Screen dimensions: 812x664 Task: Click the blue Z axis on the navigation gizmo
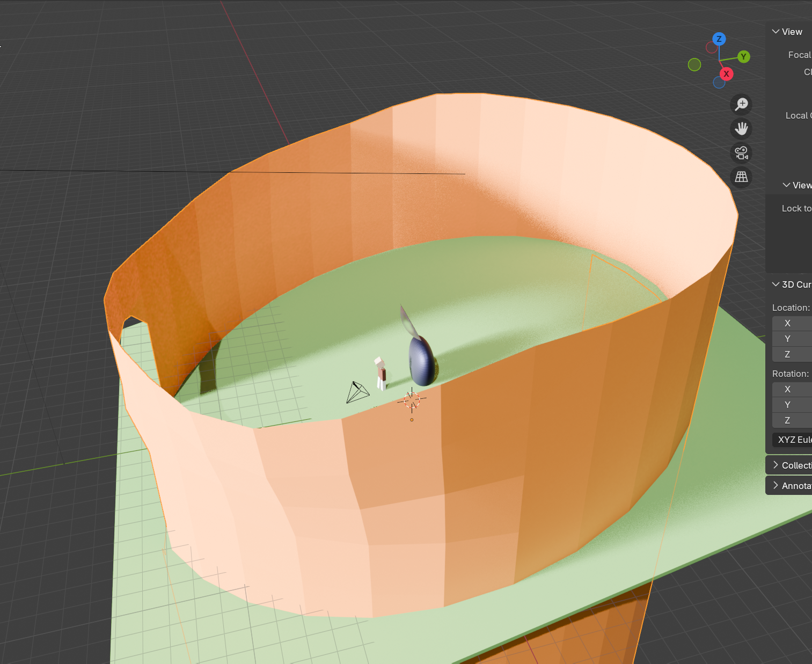pos(718,39)
